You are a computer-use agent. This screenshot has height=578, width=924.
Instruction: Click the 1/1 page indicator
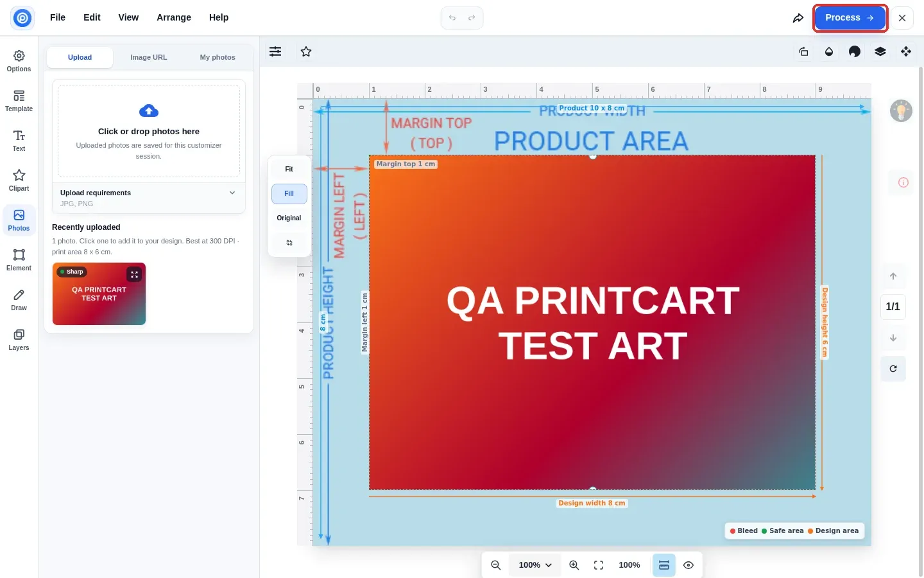893,307
